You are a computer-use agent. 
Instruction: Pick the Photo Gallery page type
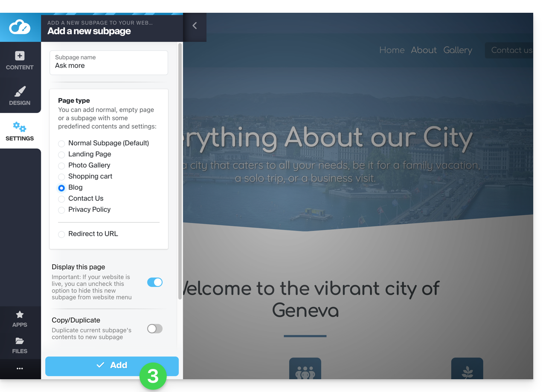click(61, 166)
